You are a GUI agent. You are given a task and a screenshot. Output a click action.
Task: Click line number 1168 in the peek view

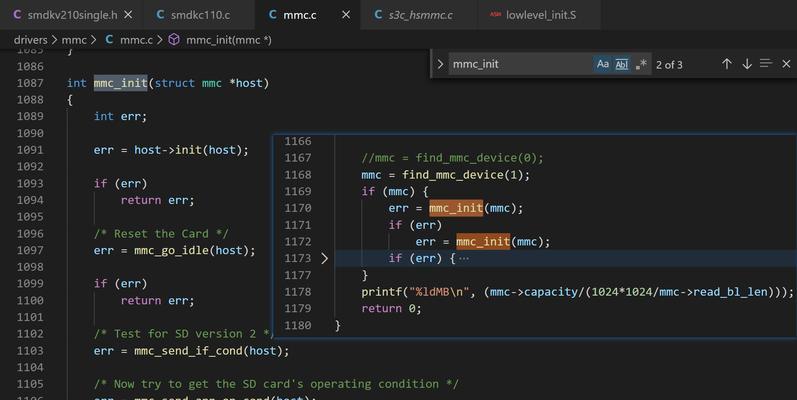tap(297, 175)
